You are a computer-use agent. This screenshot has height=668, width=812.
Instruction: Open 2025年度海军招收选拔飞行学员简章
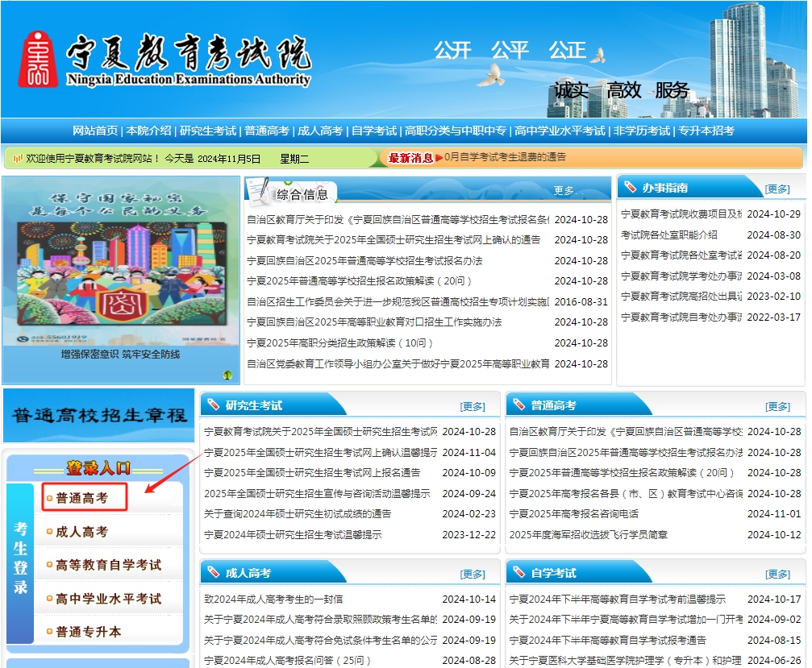(589, 534)
